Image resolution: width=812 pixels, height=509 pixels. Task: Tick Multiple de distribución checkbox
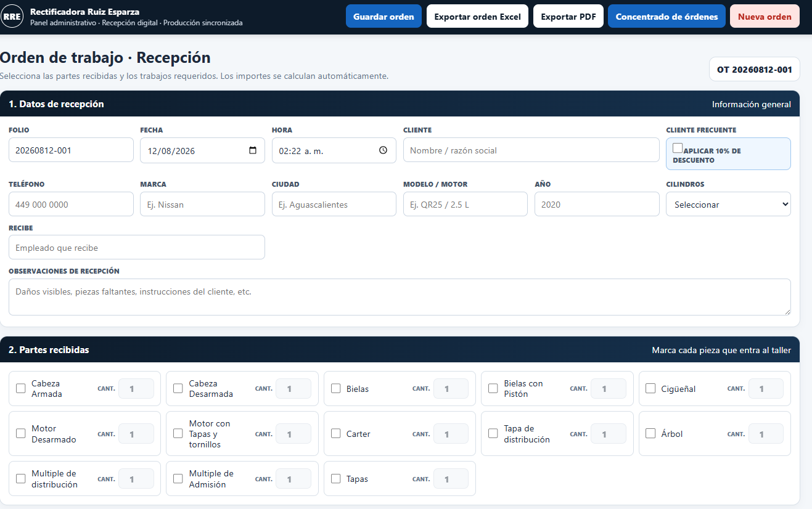(21, 478)
